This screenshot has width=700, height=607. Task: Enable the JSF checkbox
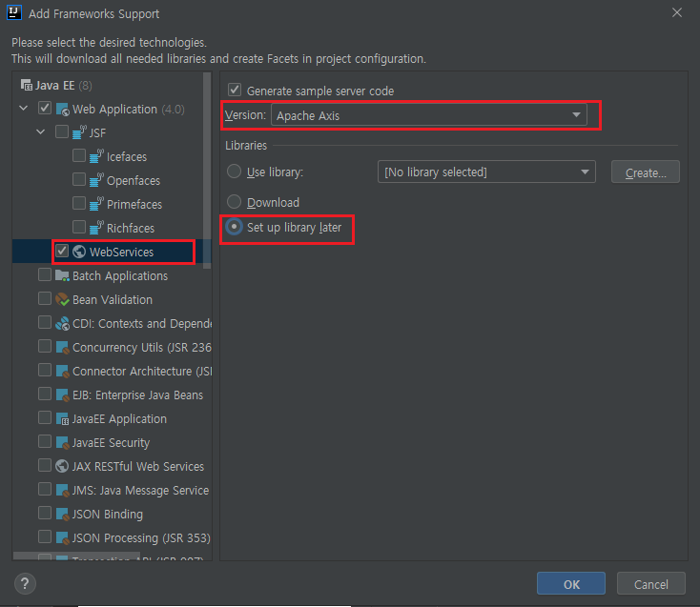(62, 132)
